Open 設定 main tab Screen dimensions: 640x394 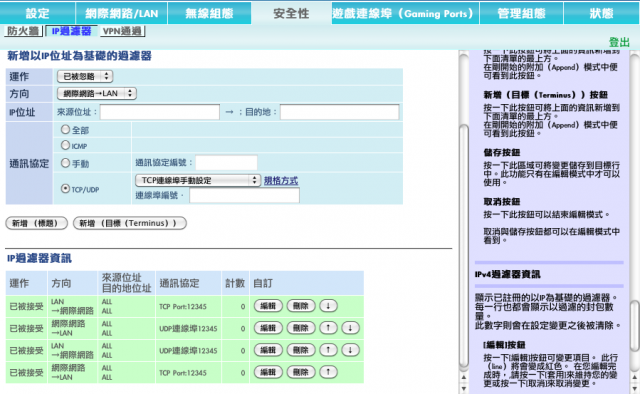click(x=38, y=13)
